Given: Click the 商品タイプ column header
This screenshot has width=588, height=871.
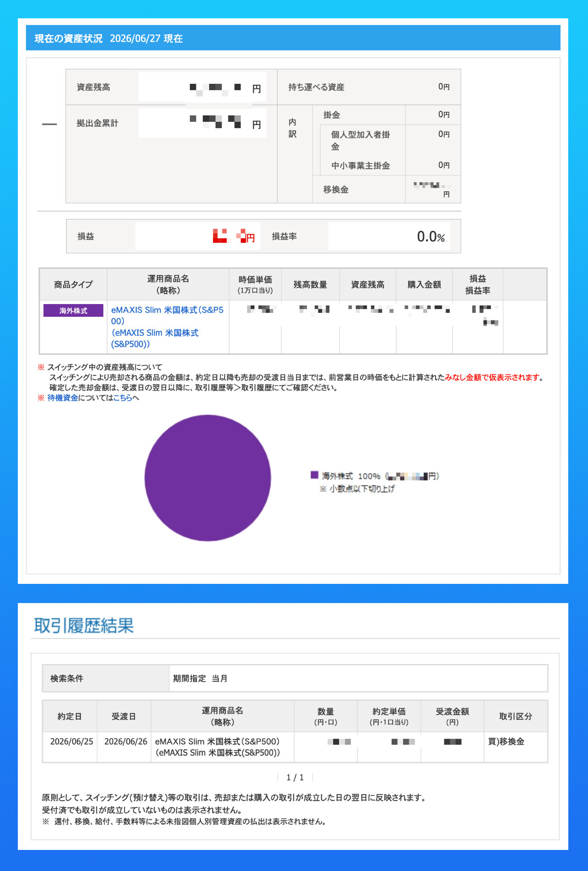Looking at the screenshot, I should click(73, 284).
